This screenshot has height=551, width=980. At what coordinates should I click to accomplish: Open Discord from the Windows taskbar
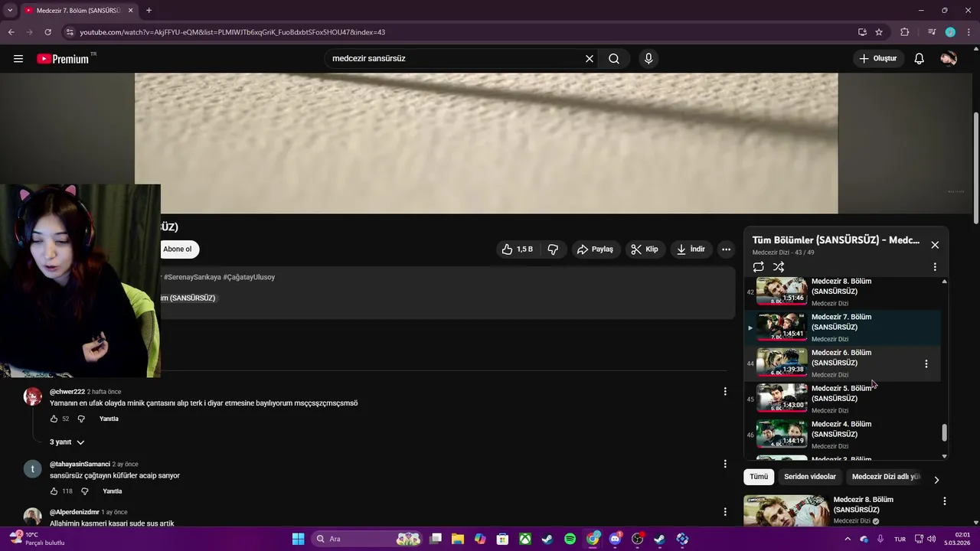[615, 539]
